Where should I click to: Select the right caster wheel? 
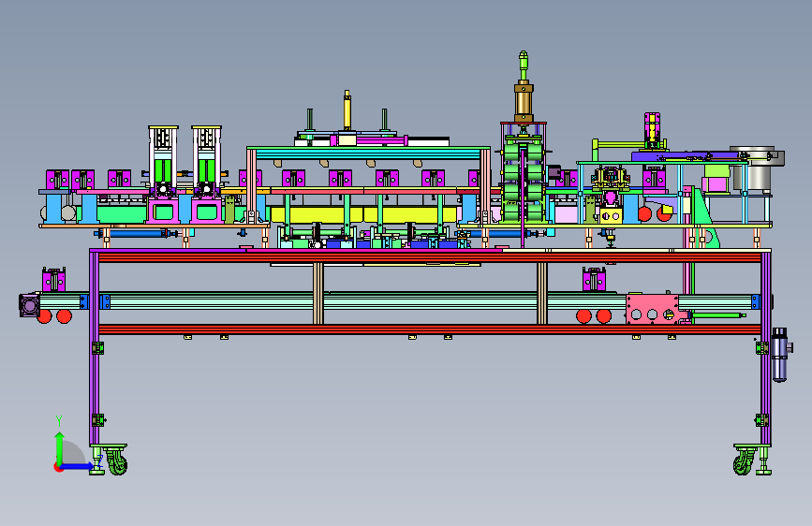[x=743, y=461]
